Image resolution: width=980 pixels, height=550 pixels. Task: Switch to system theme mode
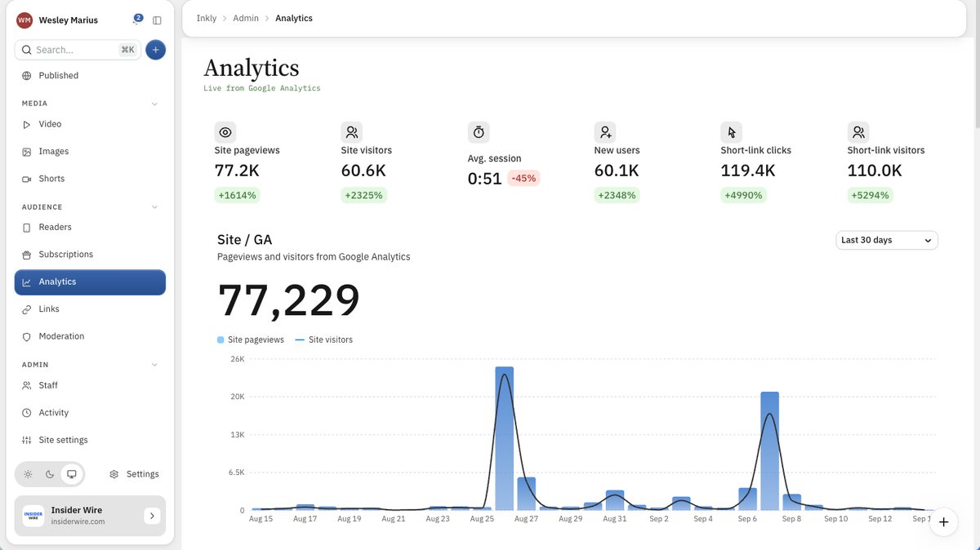pyautogui.click(x=72, y=474)
